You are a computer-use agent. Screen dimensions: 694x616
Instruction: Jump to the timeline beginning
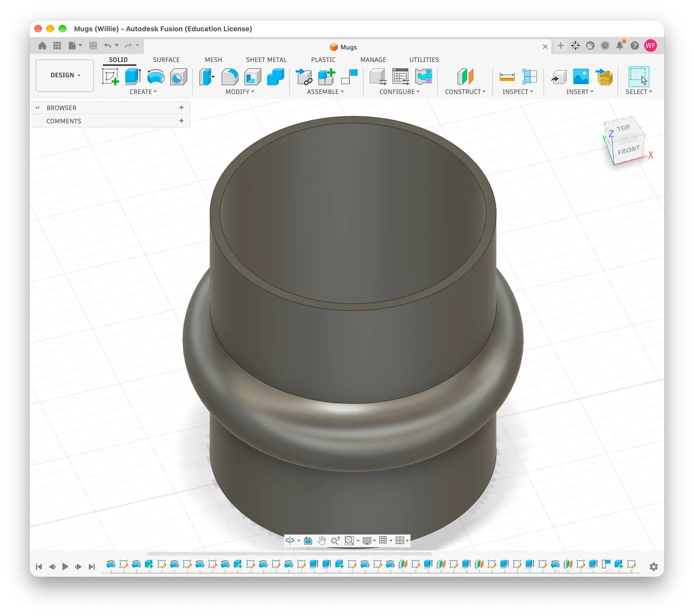coord(39,566)
